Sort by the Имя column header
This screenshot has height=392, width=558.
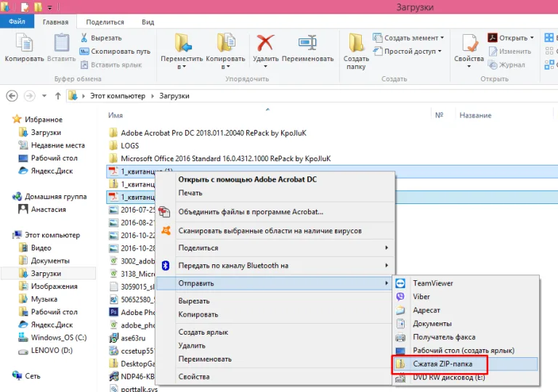116,115
